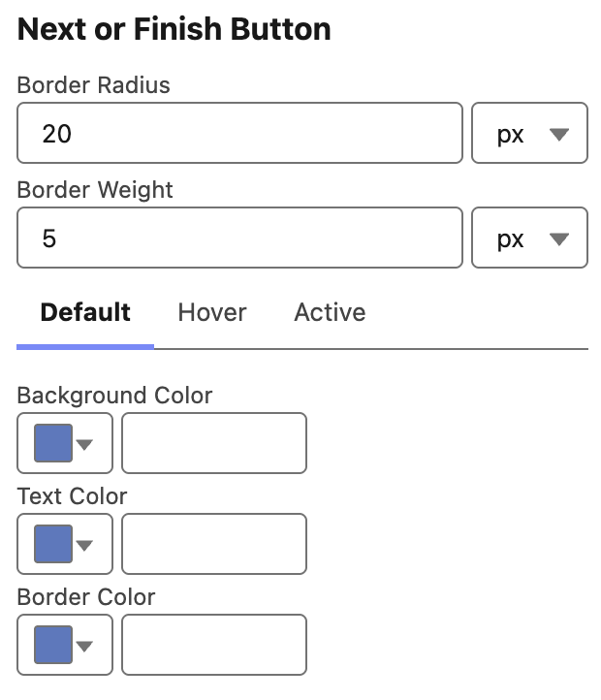Click the Border Radius label

click(x=94, y=85)
